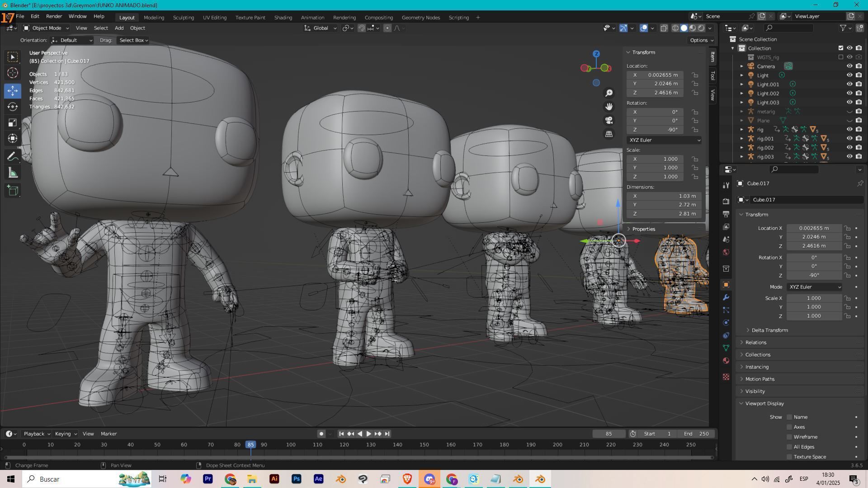Hide Light.001 in viewport via eye icon
This screenshot has width=868, height=488.
849,84
